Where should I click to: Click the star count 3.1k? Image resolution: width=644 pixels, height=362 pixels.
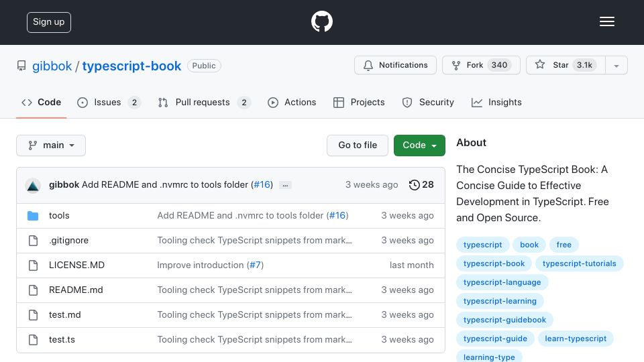coord(584,65)
